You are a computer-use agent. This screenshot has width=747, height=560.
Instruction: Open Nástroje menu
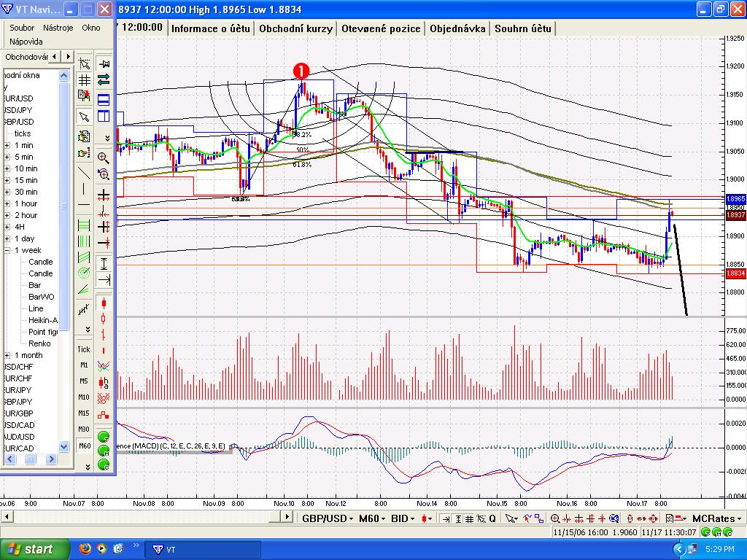point(58,28)
